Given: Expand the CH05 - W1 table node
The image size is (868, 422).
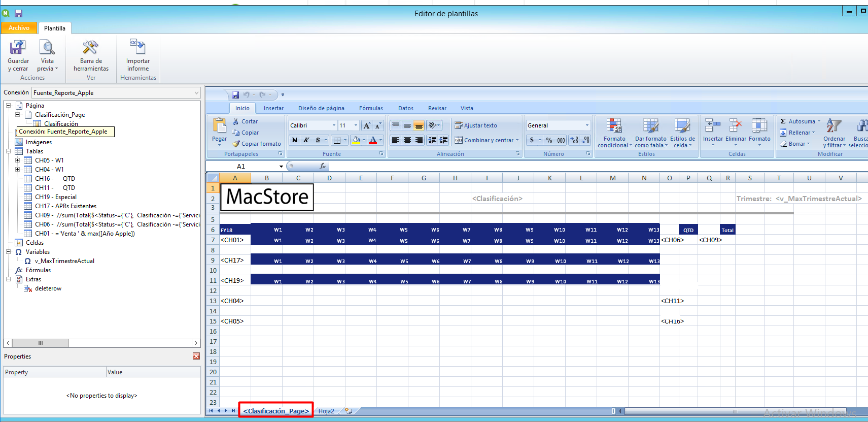Looking at the screenshot, I should (x=17, y=160).
